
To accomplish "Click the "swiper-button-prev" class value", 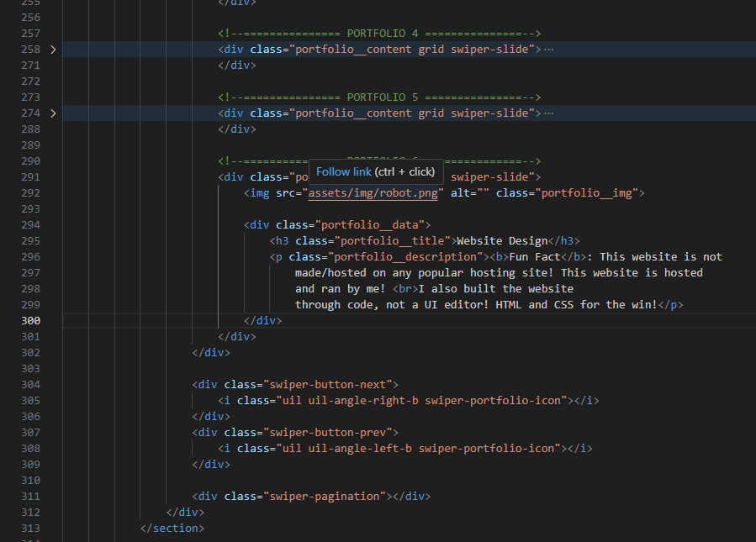I will pos(325,433).
